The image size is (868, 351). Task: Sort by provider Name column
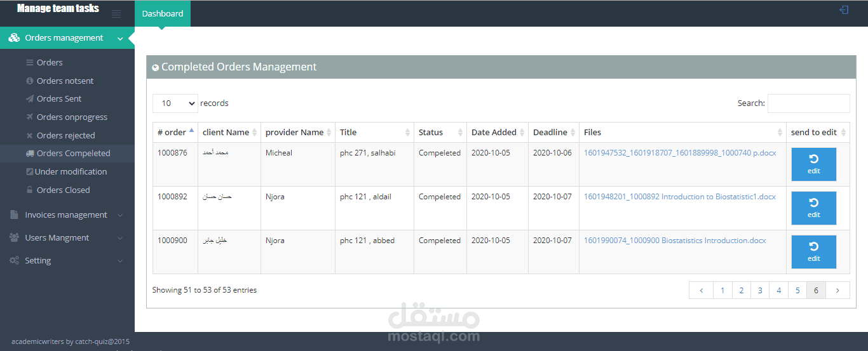298,132
